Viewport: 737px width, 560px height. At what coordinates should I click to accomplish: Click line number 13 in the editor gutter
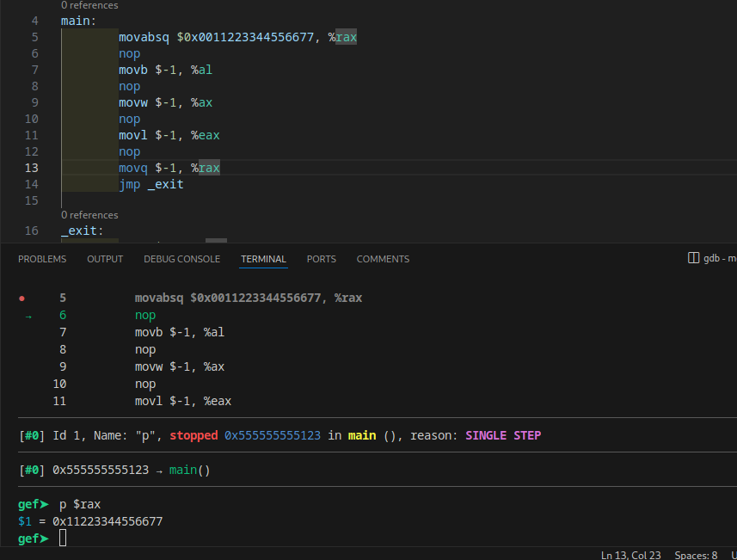click(x=32, y=168)
